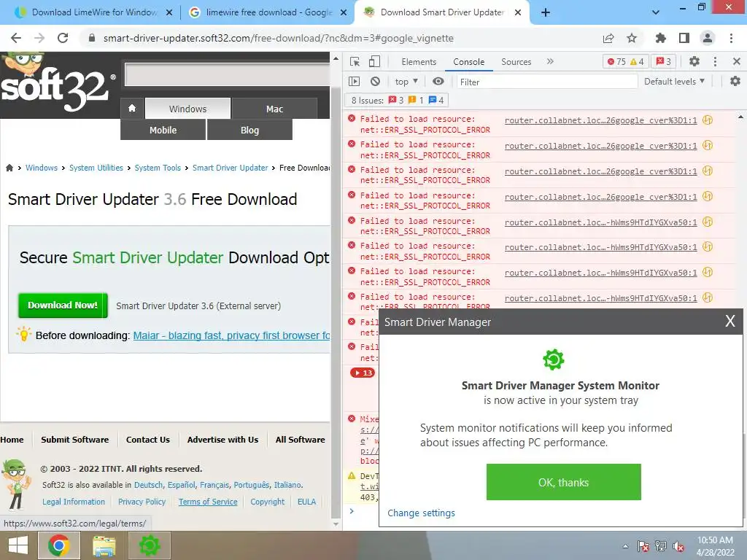Click the volume icon in the system tray
This screenshot has height=560, width=747.
(678, 547)
